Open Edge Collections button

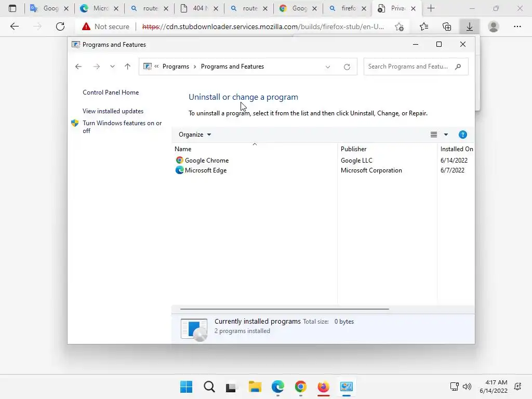pos(447,26)
